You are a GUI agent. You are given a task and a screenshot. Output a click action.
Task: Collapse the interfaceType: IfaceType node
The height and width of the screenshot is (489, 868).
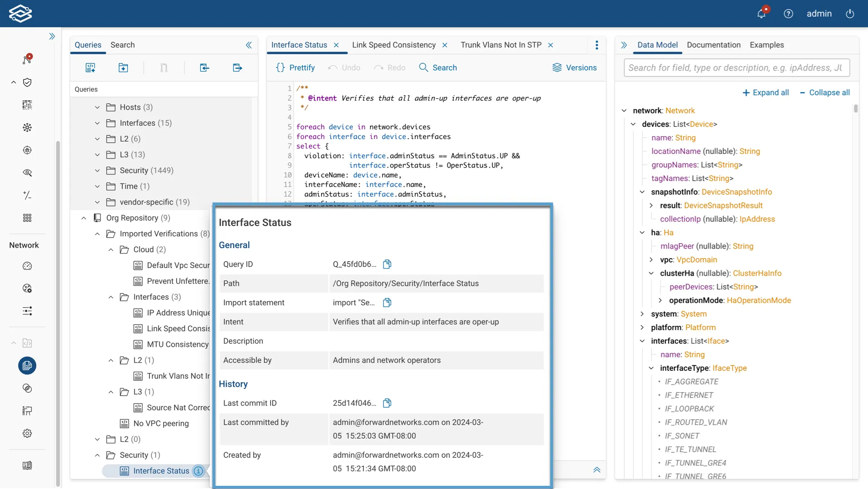651,368
